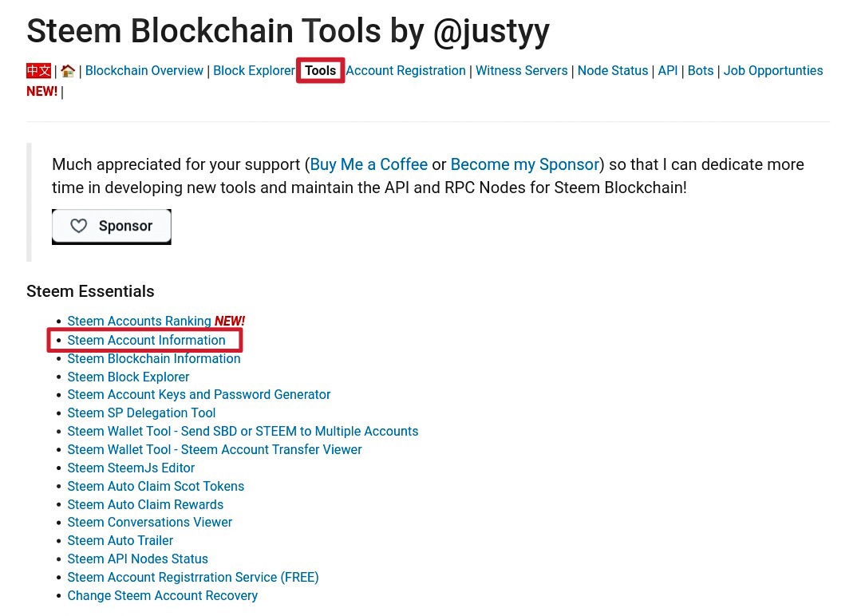861x616 pixels.
Task: Open the API navigation link
Action: tap(668, 71)
